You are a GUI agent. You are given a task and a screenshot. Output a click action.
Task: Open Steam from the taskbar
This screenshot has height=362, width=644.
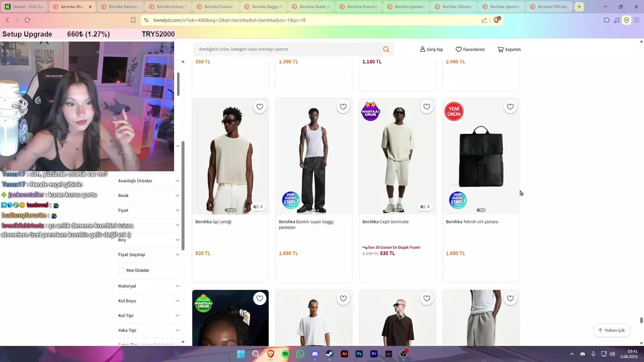tap(330, 354)
